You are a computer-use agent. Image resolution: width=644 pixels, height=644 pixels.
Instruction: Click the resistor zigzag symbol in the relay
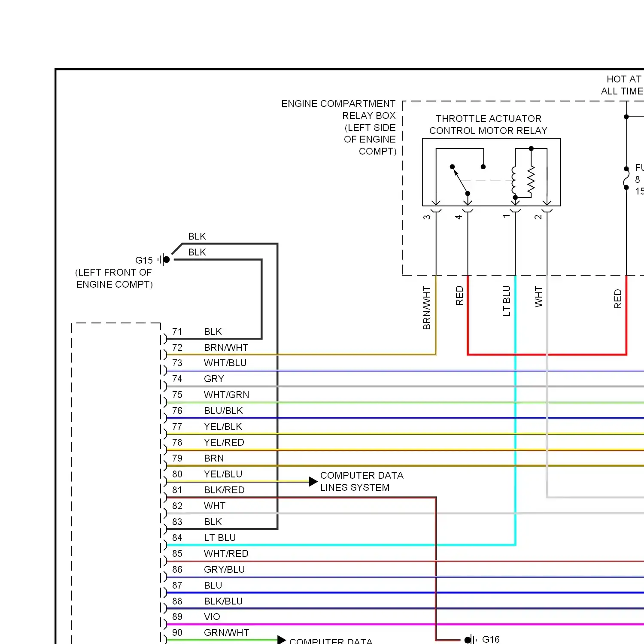pyautogui.click(x=532, y=179)
